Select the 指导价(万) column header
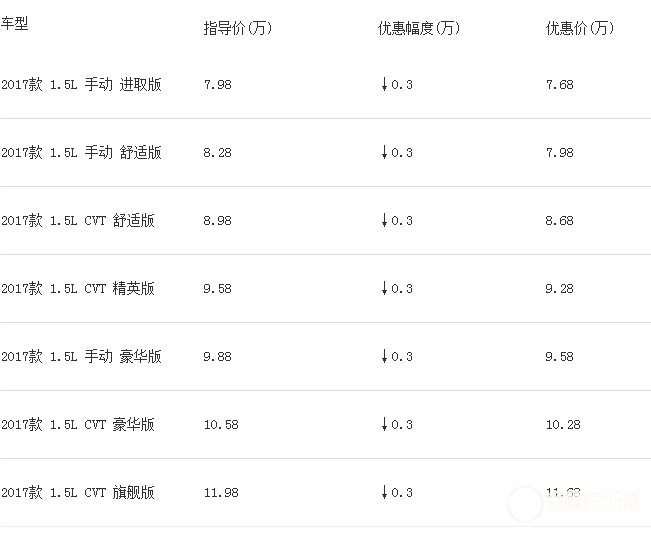Screen dimensions: 651x537 tap(238, 28)
